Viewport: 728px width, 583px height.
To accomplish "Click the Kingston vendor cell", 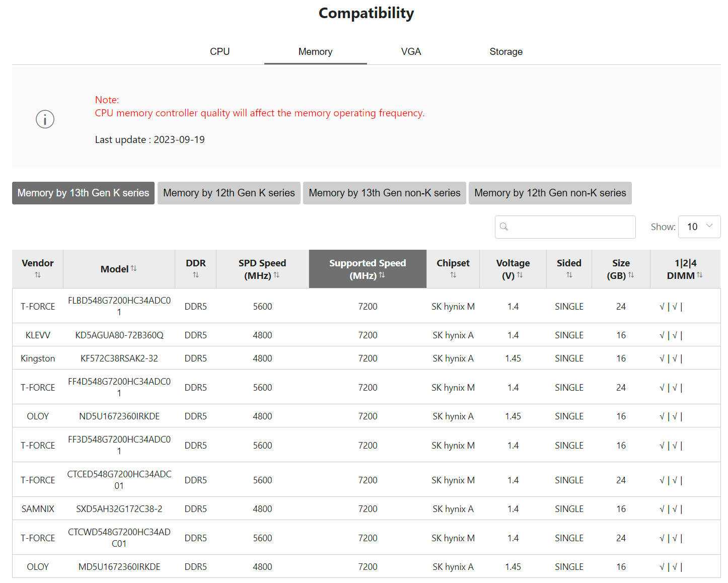I will pyautogui.click(x=38, y=358).
